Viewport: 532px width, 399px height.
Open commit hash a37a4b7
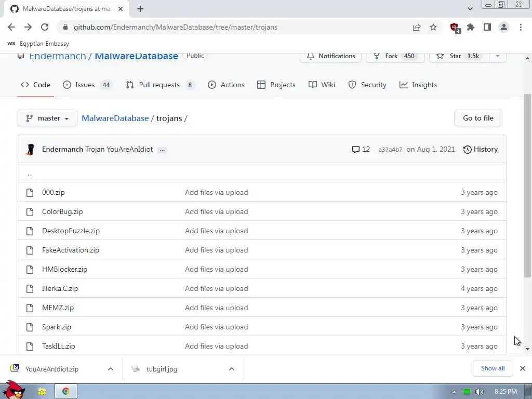pyautogui.click(x=390, y=150)
